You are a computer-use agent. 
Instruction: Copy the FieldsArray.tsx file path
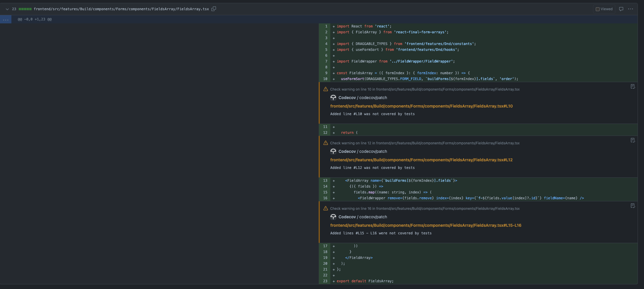point(214,9)
